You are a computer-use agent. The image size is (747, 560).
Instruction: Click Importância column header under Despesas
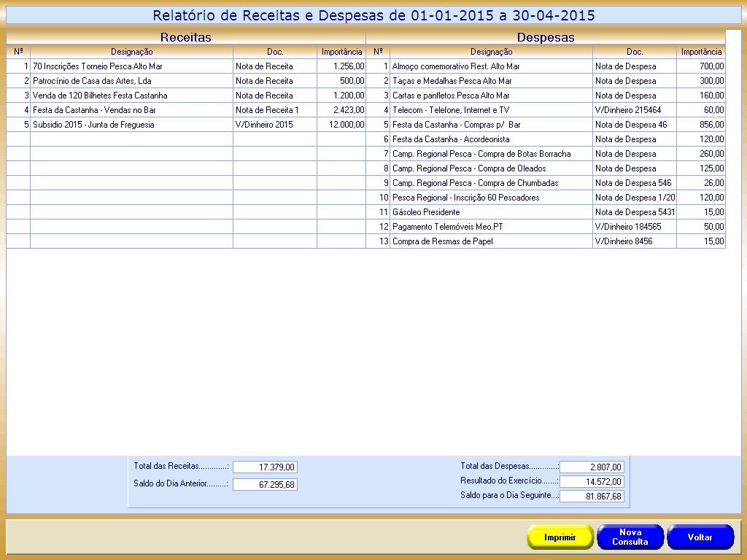(701, 52)
